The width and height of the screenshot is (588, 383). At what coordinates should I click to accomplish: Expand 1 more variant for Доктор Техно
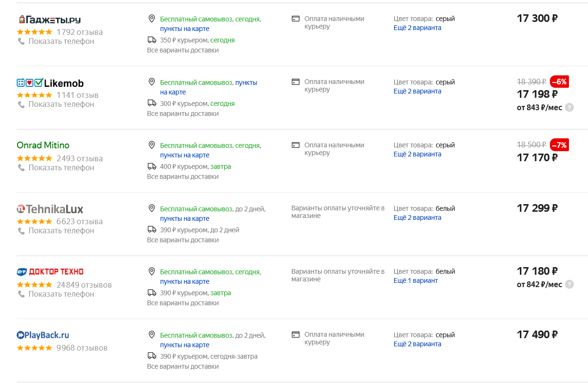point(415,280)
